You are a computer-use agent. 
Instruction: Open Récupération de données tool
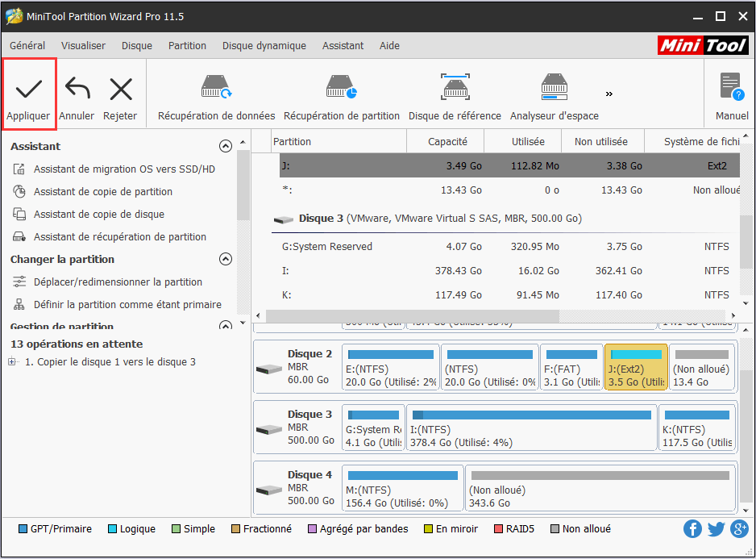point(217,97)
